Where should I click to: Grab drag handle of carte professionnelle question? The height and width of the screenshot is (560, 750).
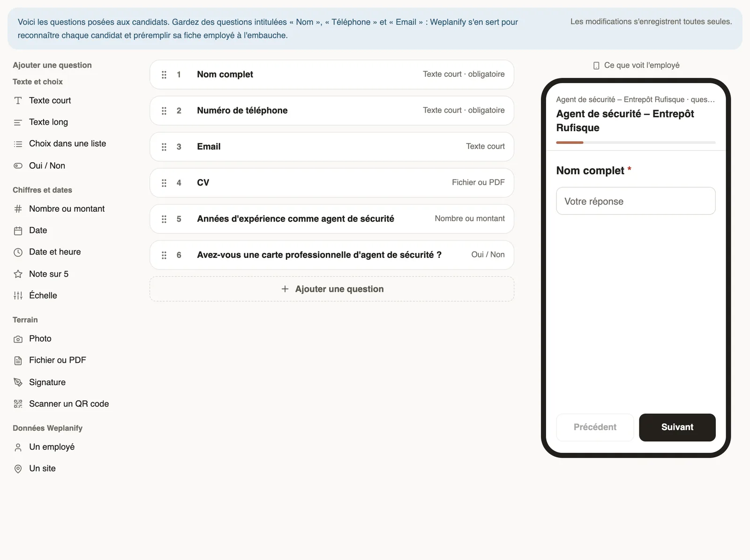[164, 255]
